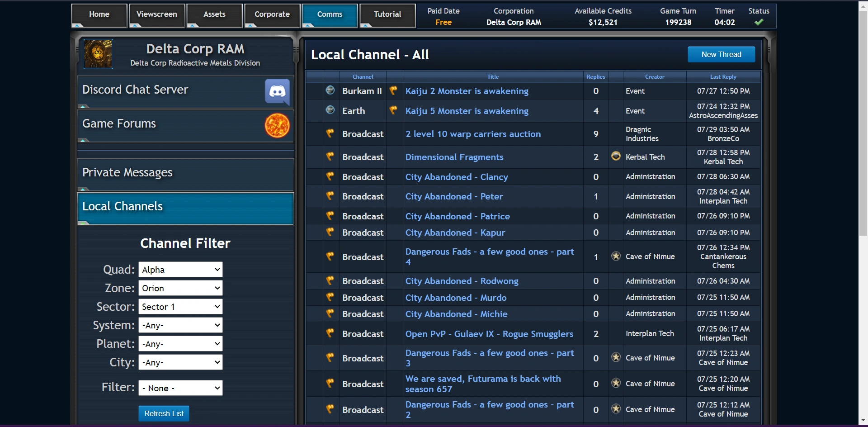The image size is (868, 427).
Task: Click the green Status checkmark icon
Action: [x=759, y=22]
